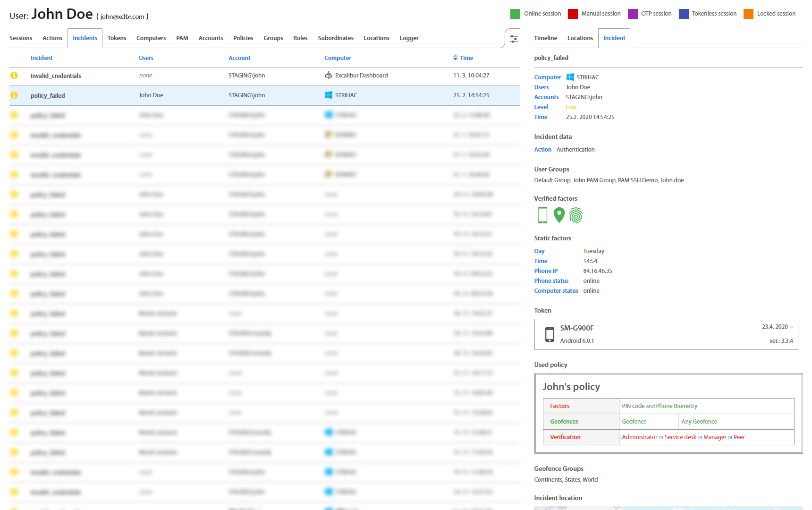Switch to the Tokens tab
Image resolution: width=812 pixels, height=510 pixels.
tap(117, 38)
